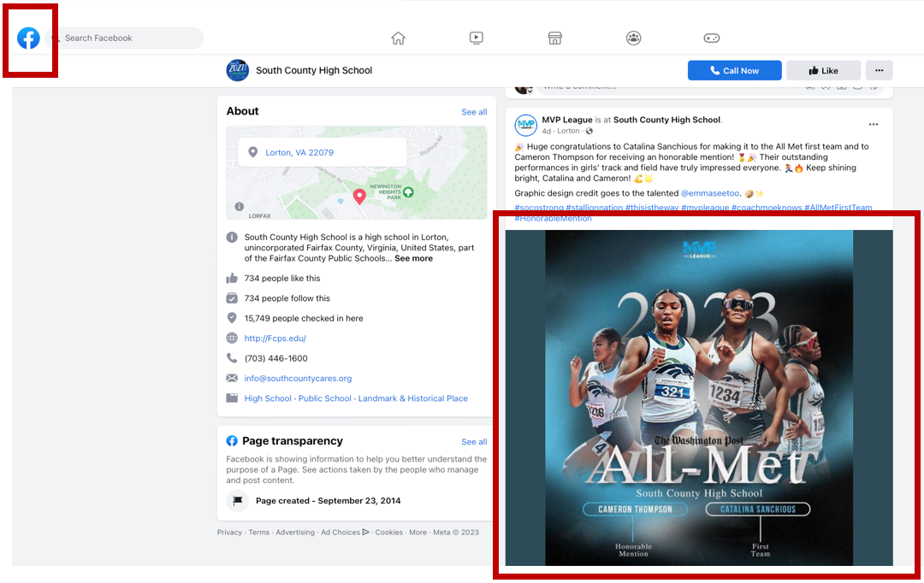
Task: Click the 4d post timestamp
Action: pos(546,132)
